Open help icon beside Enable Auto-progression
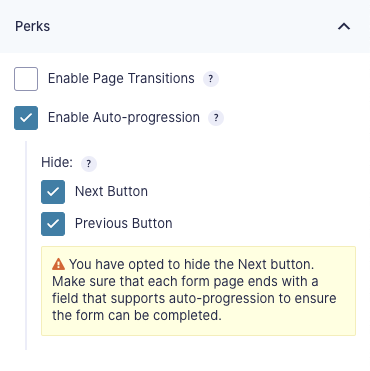 (x=216, y=118)
